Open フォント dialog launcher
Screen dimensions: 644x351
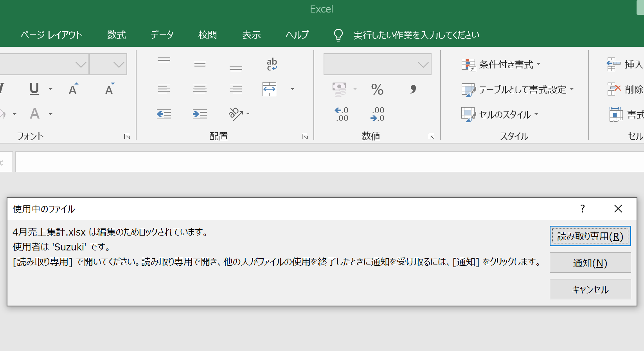(127, 137)
